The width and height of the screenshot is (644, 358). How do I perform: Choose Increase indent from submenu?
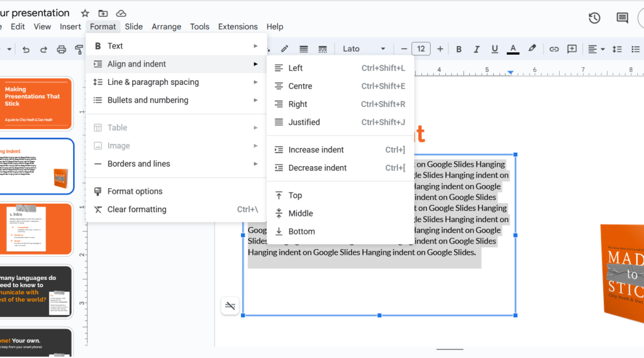click(x=316, y=150)
